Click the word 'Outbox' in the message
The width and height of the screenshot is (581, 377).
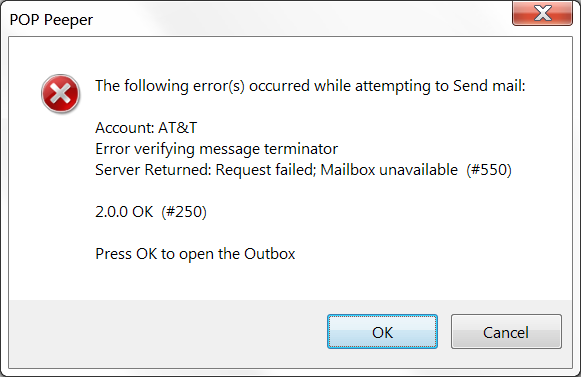point(270,254)
